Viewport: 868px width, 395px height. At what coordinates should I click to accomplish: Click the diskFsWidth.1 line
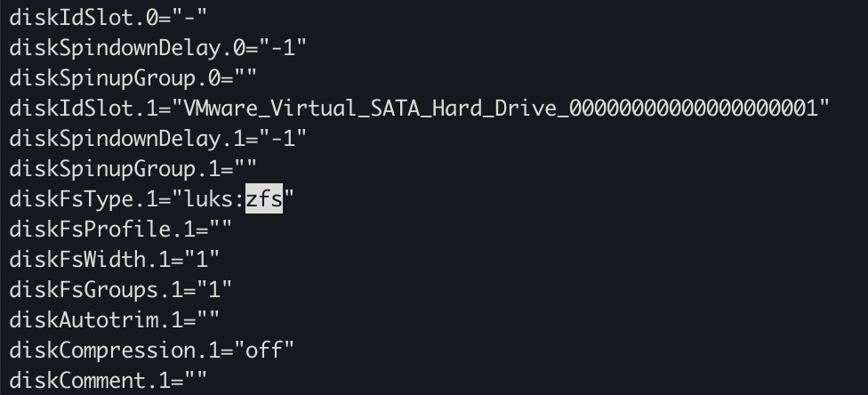point(115,259)
